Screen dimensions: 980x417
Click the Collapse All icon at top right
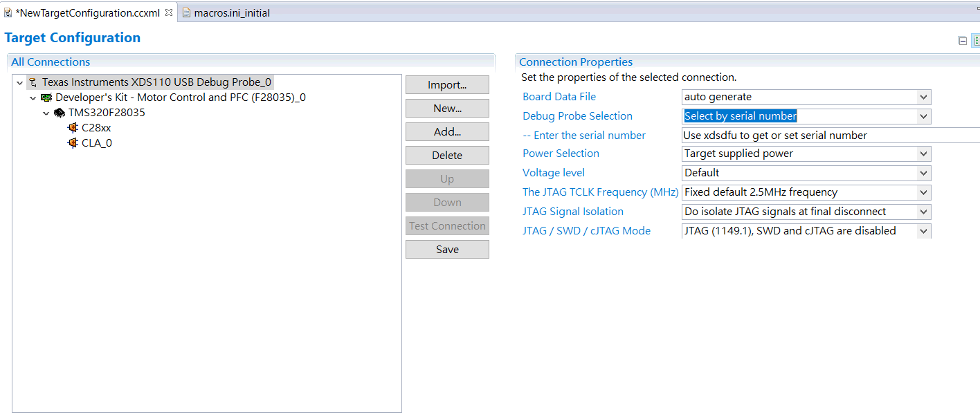click(x=962, y=41)
